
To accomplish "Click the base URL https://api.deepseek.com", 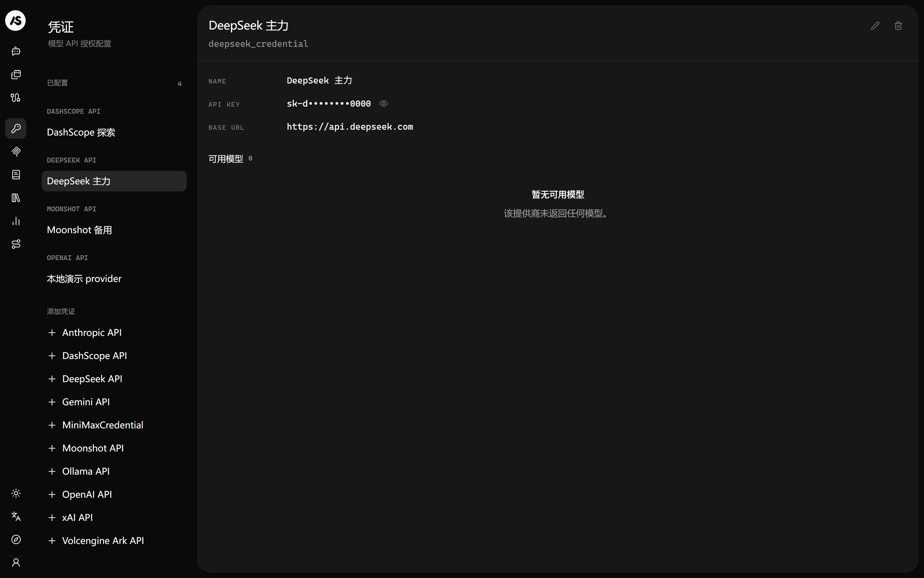I will point(350,127).
